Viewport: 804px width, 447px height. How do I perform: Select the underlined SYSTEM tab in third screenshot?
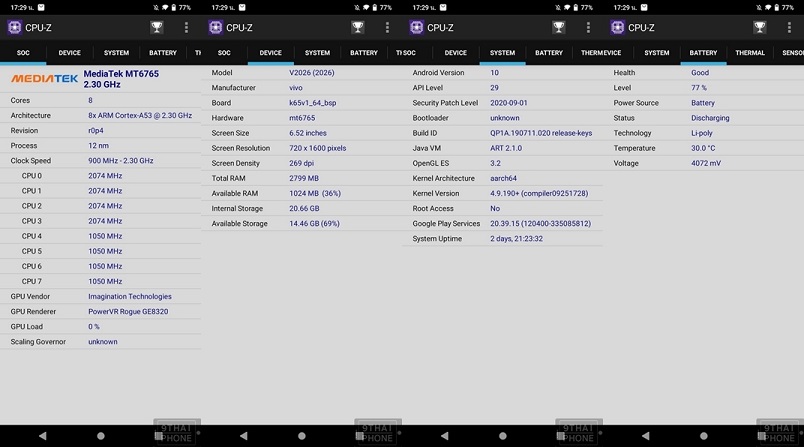coord(502,52)
